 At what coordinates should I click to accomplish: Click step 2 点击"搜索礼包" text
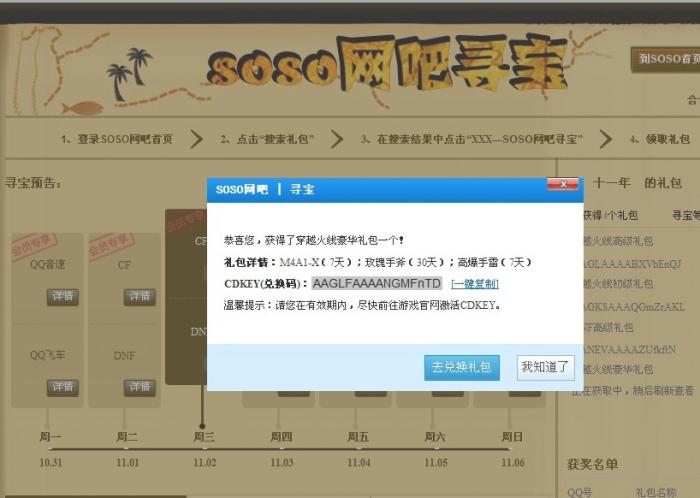pyautogui.click(x=267, y=139)
